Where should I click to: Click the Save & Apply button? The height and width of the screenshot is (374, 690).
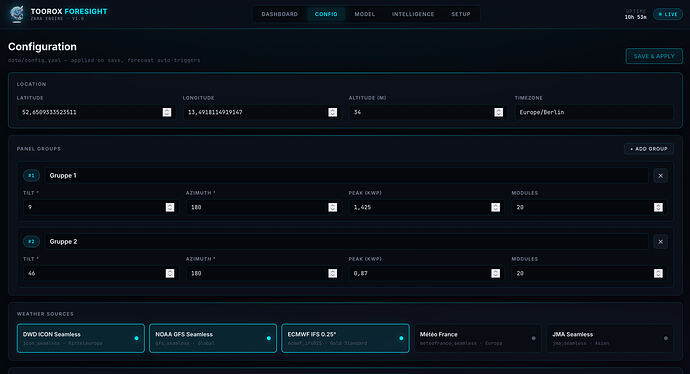click(x=654, y=56)
